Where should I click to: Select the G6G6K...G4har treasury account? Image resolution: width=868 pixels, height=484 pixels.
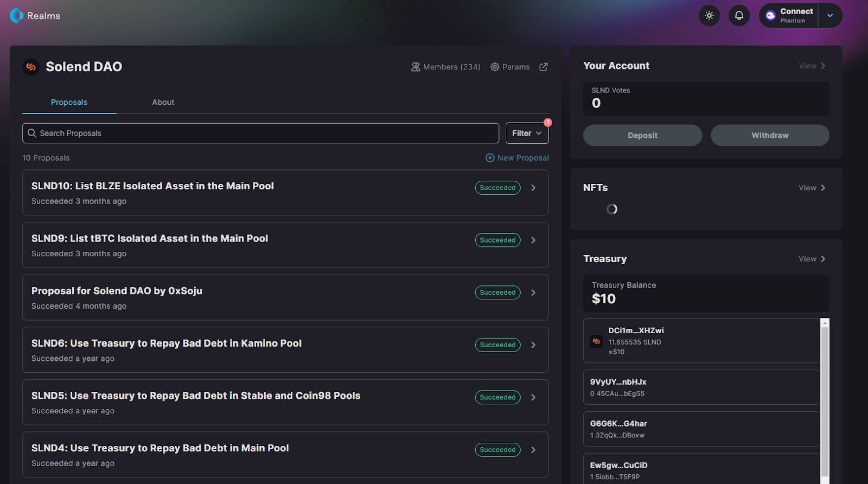click(x=701, y=429)
